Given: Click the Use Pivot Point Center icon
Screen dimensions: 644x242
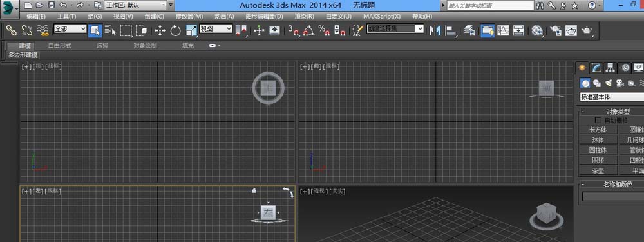Looking at the screenshot, I should [x=241, y=30].
